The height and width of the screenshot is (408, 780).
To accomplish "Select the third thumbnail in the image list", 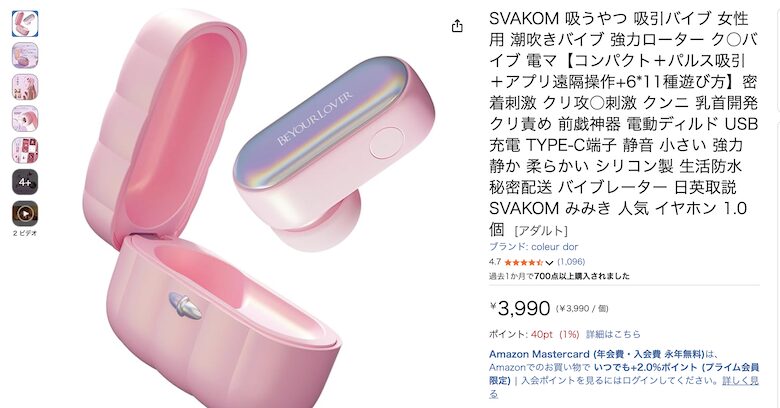I will click(x=25, y=87).
